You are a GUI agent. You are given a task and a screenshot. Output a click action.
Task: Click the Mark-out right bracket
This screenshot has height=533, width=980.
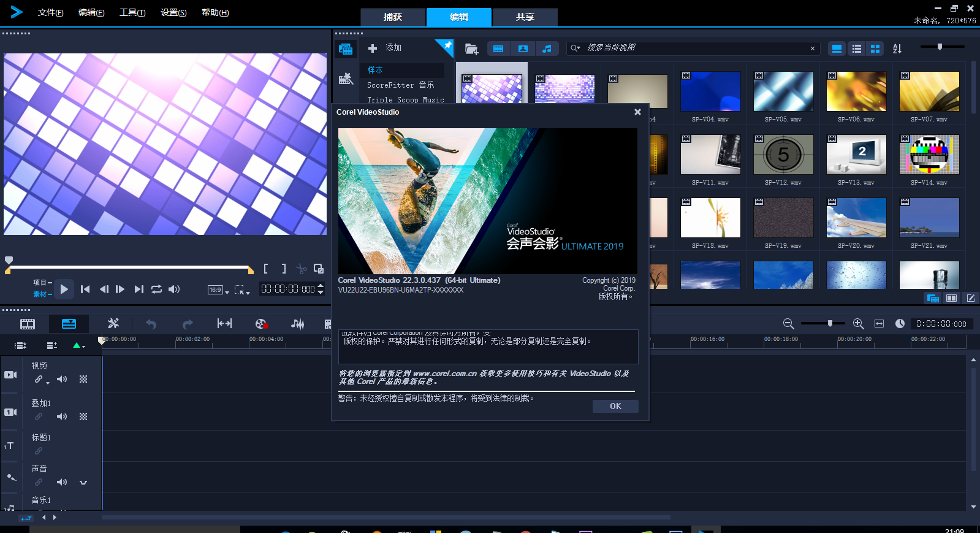(x=284, y=269)
